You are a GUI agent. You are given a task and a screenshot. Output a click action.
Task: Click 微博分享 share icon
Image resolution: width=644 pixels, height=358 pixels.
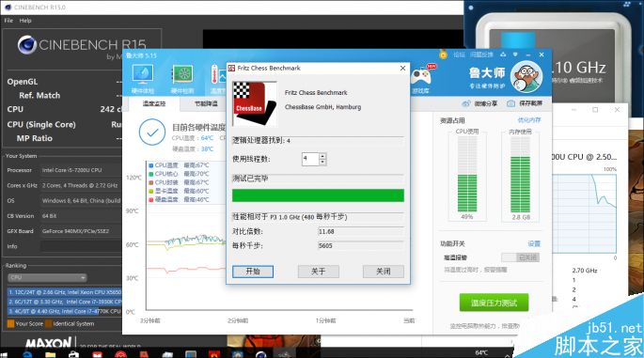click(x=465, y=103)
